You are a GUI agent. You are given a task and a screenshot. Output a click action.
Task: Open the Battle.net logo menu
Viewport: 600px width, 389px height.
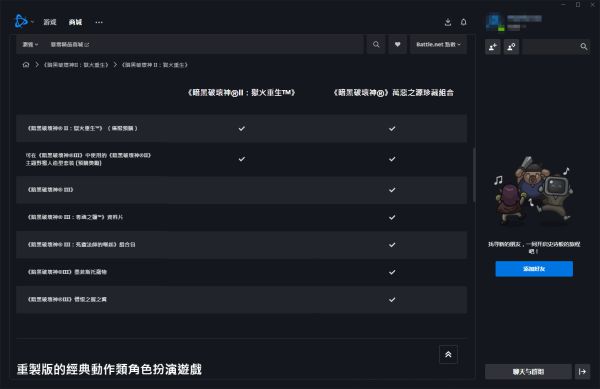[x=21, y=21]
